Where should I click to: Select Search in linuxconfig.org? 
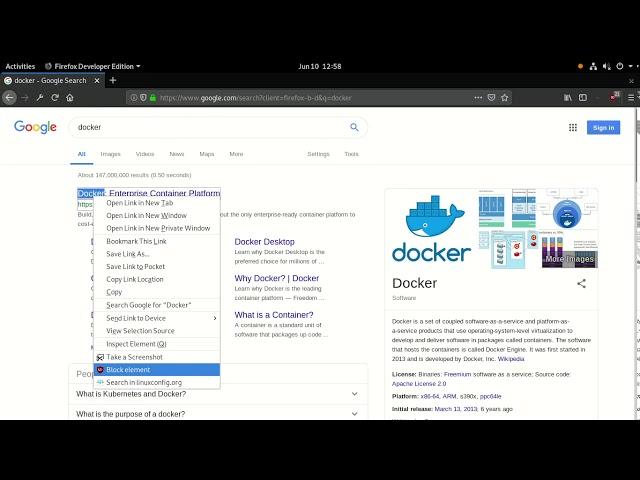157,382
